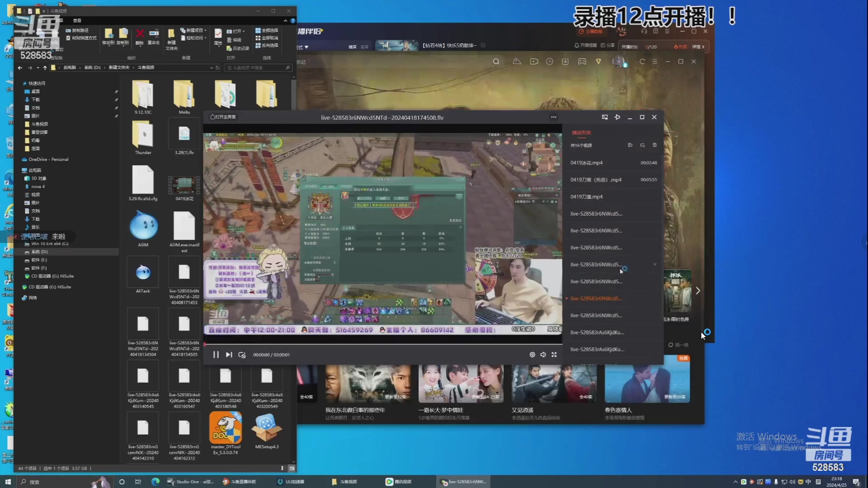This screenshot has width=868, height=488.
Task: Toggle loop playback mode icon
Action: (242, 355)
